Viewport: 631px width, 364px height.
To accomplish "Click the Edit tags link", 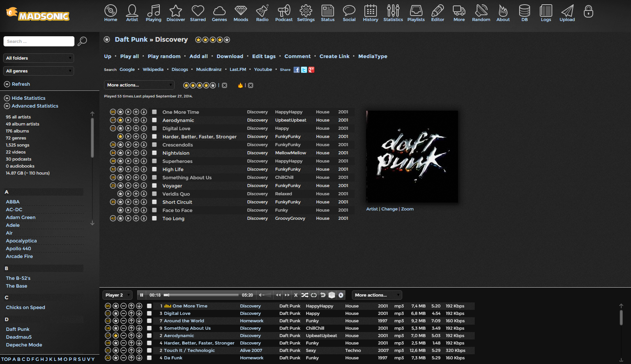I will point(264,57).
